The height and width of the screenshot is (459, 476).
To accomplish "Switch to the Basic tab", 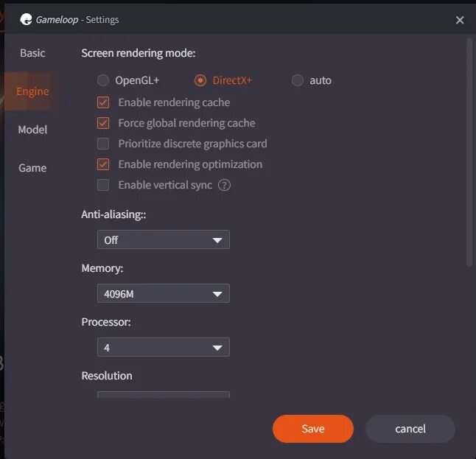I will [32, 53].
